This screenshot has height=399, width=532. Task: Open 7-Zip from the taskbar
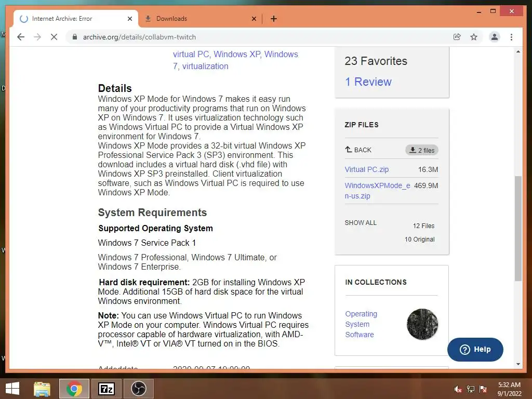pyautogui.click(x=106, y=389)
